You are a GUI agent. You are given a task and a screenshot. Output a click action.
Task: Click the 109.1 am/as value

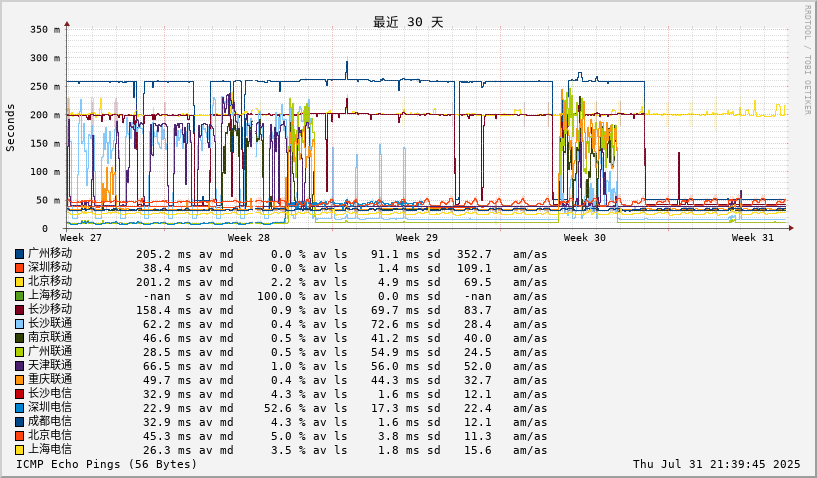click(x=474, y=268)
